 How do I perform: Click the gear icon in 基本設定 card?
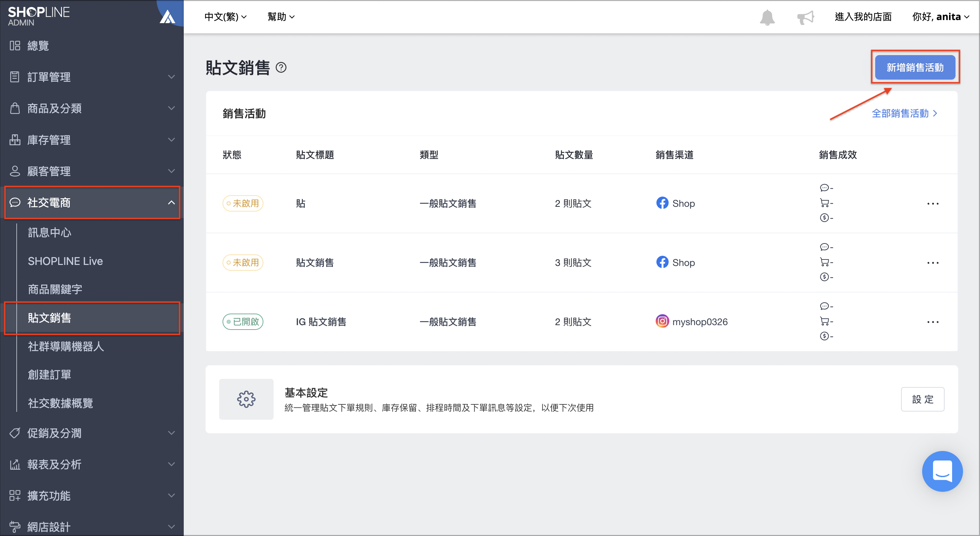click(246, 399)
